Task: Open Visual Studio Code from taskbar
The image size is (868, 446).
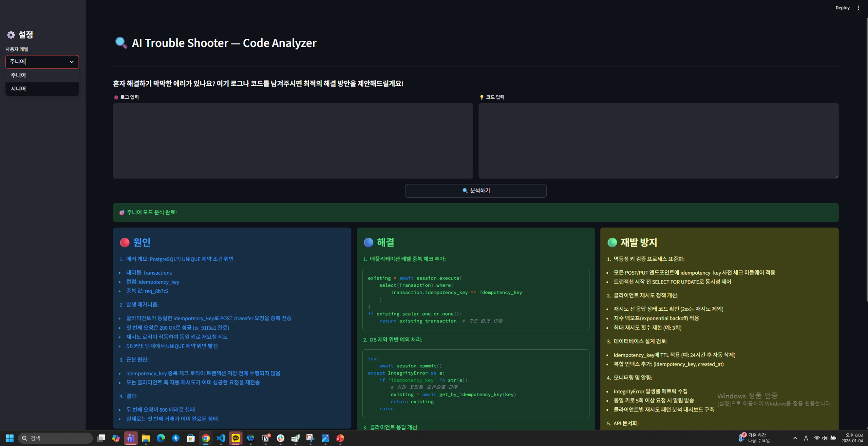Action: pos(221,438)
